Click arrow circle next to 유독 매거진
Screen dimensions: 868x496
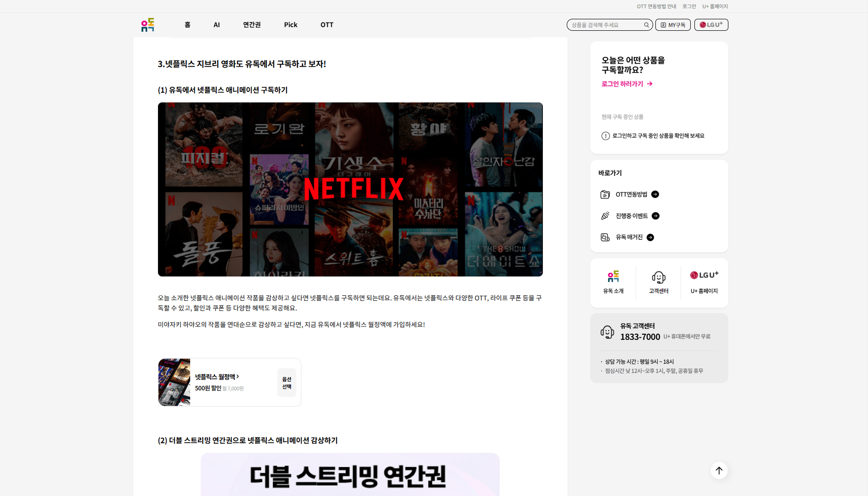650,237
